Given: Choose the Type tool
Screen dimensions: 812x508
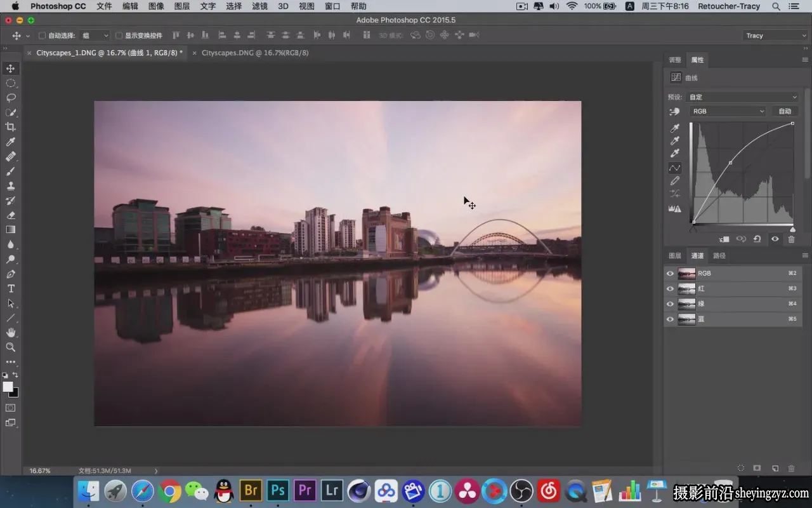Looking at the screenshot, I should (11, 289).
